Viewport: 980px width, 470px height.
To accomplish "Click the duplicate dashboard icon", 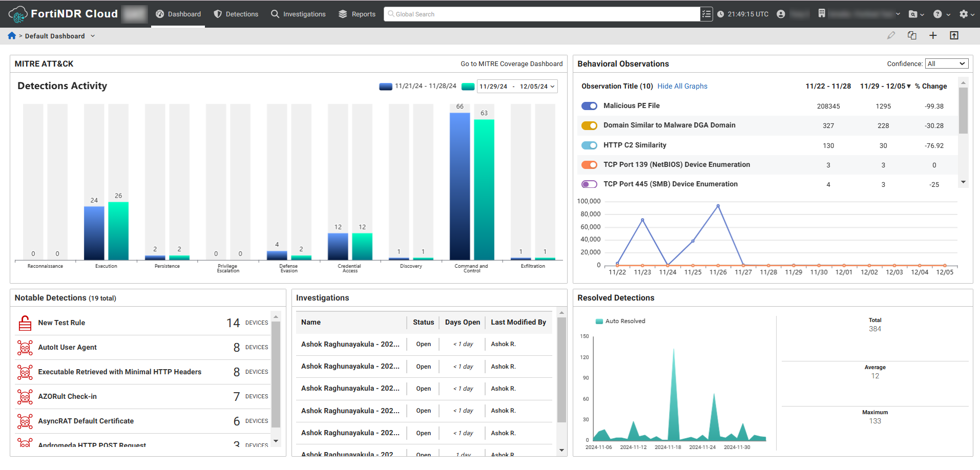I will 912,35.
